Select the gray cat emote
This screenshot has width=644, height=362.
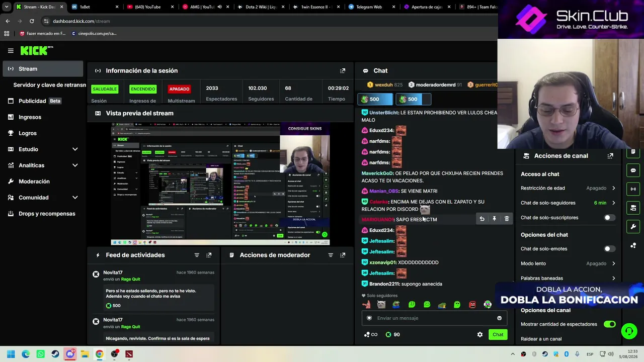tap(381, 304)
